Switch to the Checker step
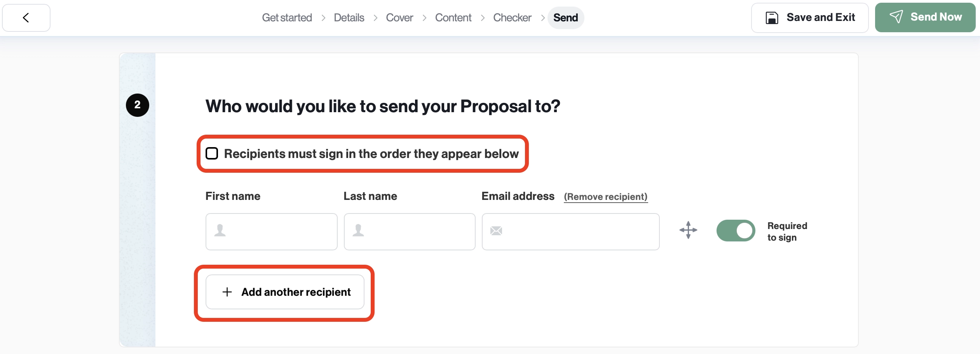This screenshot has height=354, width=980. [x=512, y=17]
